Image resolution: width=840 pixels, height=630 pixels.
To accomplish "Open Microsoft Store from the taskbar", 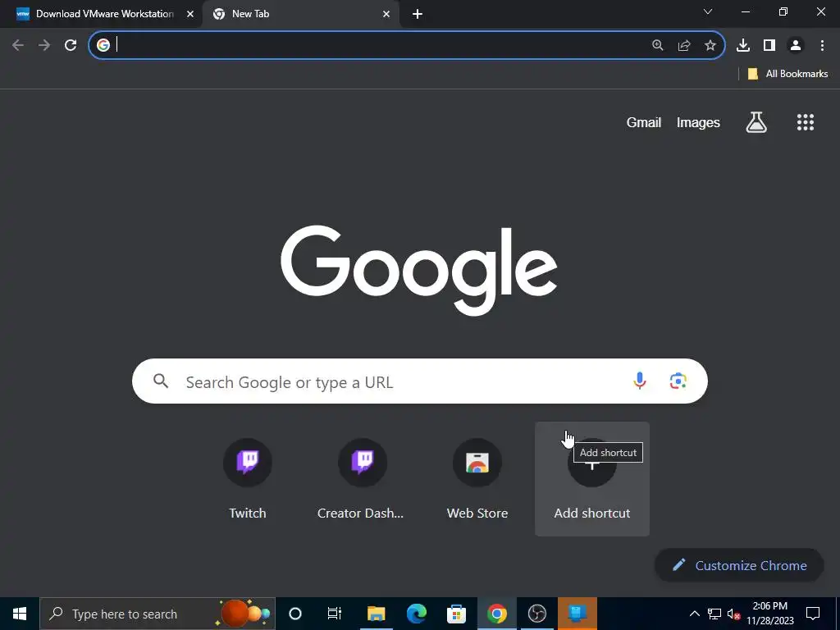I will tap(456, 614).
